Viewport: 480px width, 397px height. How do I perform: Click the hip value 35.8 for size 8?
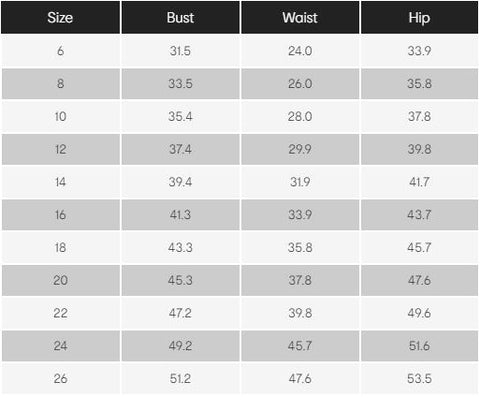(419, 84)
